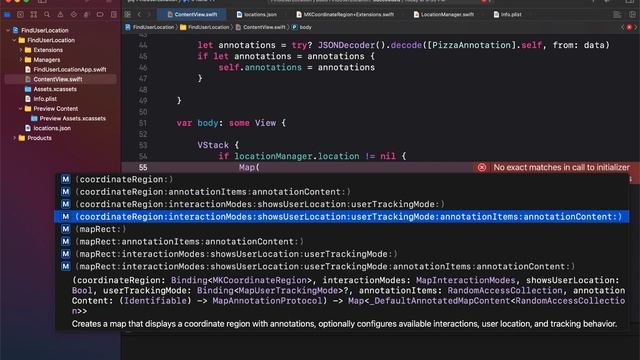Choose coordinateRegion:interactionModes:showsUserLocation:userTrackingMode: completion
This screenshot has height=360, width=640.
342,204
